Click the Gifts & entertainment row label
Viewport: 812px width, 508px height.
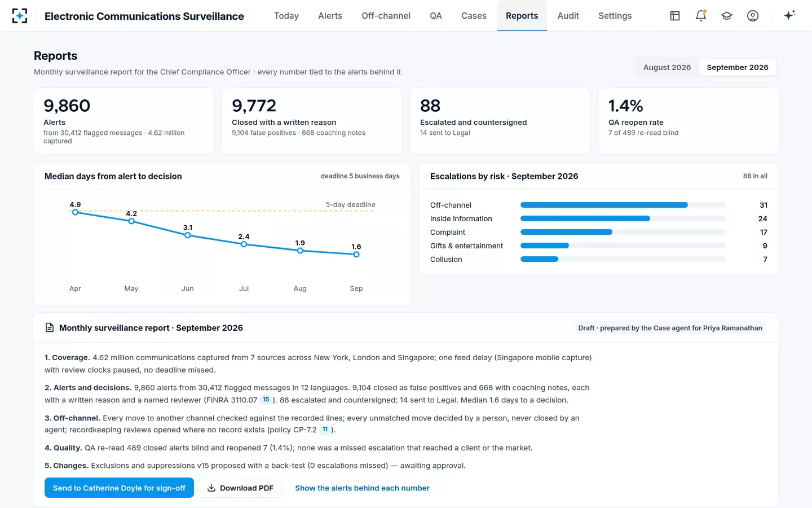pyautogui.click(x=466, y=246)
